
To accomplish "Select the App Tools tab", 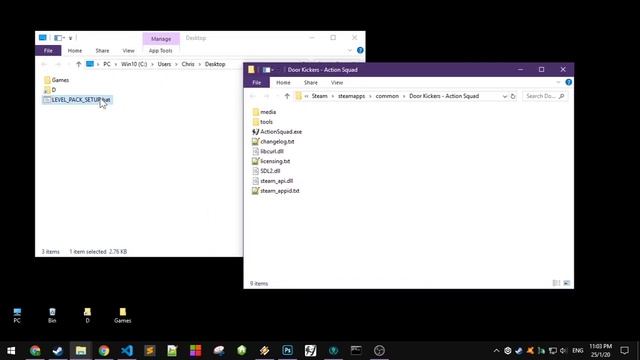I will [160, 51].
